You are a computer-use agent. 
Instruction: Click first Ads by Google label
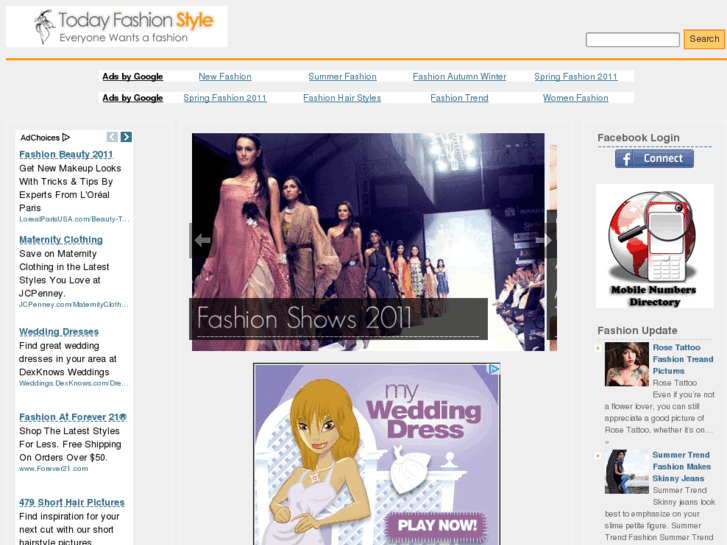pyautogui.click(x=133, y=77)
